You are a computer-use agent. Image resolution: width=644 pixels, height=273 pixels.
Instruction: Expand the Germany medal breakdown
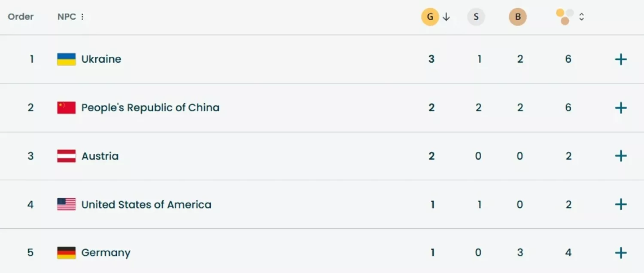620,253
